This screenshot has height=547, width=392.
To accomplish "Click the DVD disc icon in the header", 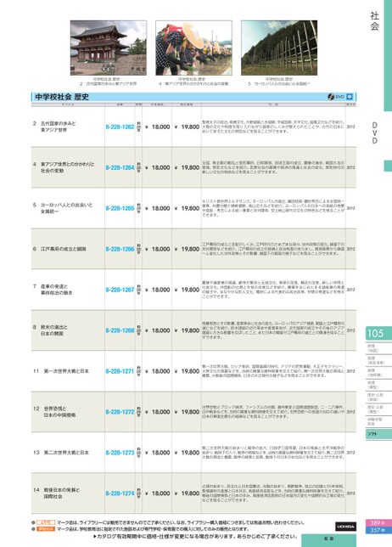I will coord(331,97).
